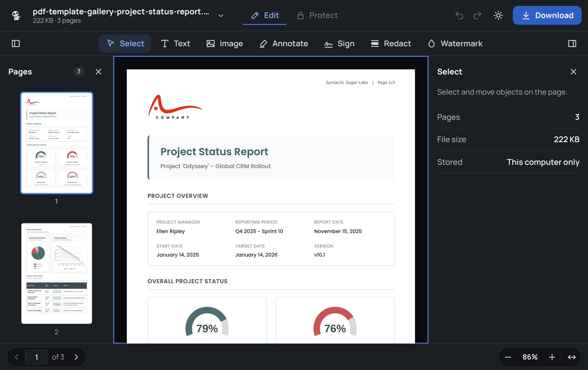588x370 pixels.
Task: Go to the next page arrow
Action: pyautogui.click(x=76, y=357)
